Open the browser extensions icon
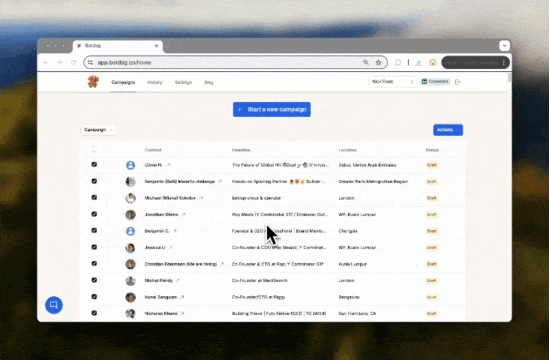This screenshot has width=550, height=360. coord(398,62)
